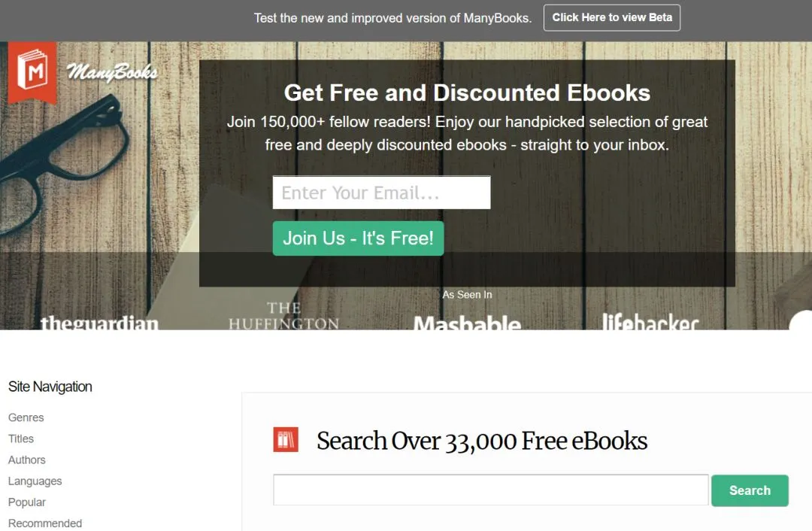Open Authors navigation link
The image size is (812, 531).
26,460
